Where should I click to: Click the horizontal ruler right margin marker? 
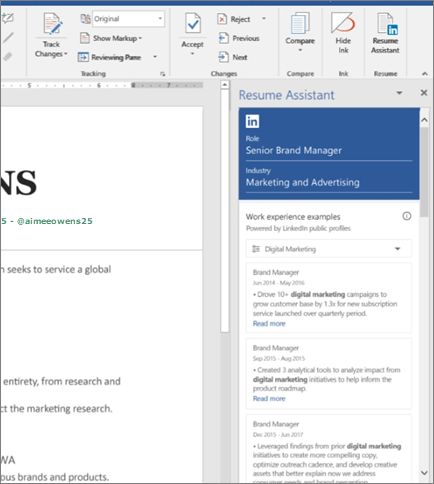click(133, 86)
